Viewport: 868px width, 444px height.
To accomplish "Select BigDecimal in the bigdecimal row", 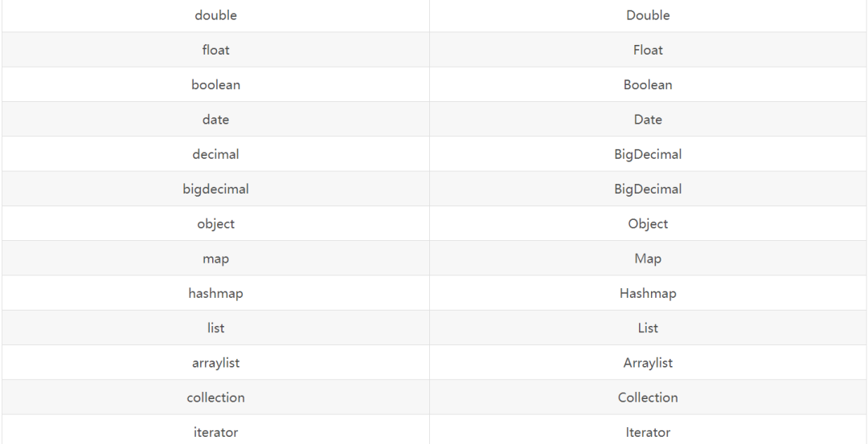I will (x=648, y=189).
